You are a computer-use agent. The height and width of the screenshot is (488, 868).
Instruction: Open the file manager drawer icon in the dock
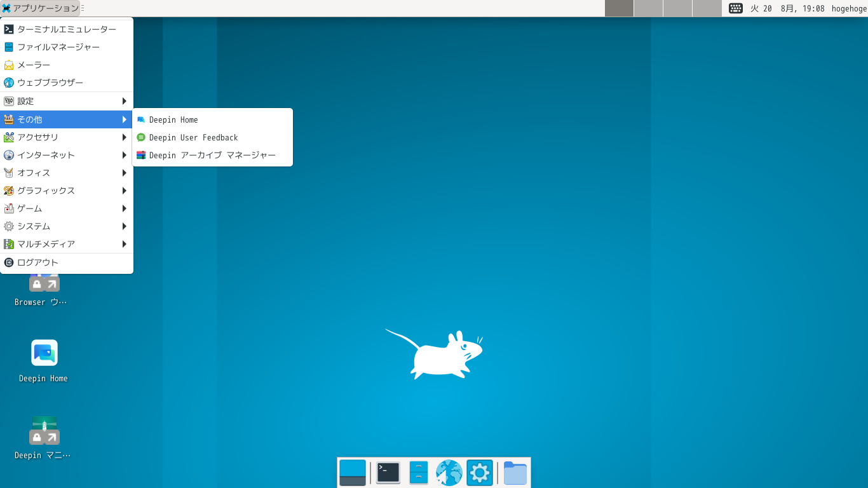(x=419, y=473)
